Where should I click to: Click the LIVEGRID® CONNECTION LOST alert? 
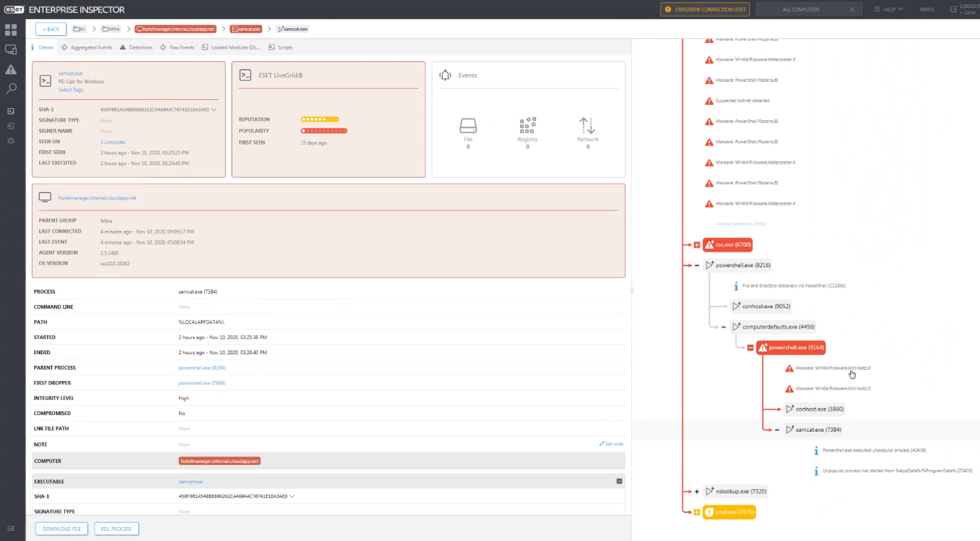tap(705, 10)
